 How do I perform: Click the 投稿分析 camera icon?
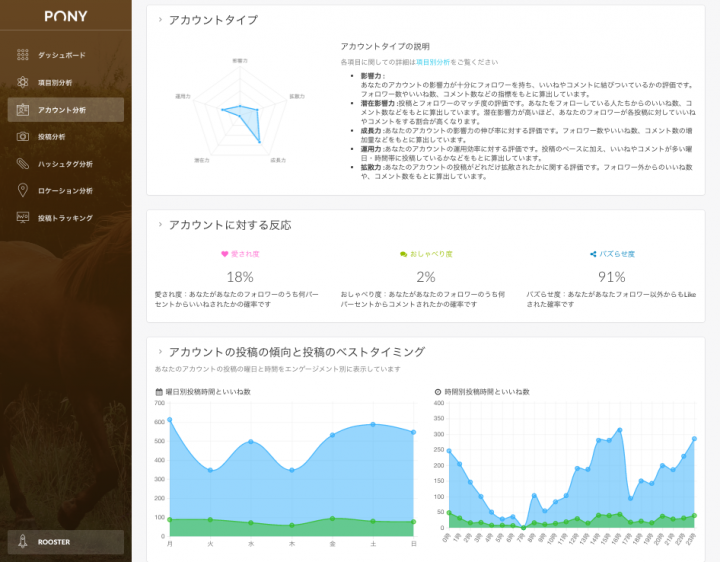[x=22, y=136]
